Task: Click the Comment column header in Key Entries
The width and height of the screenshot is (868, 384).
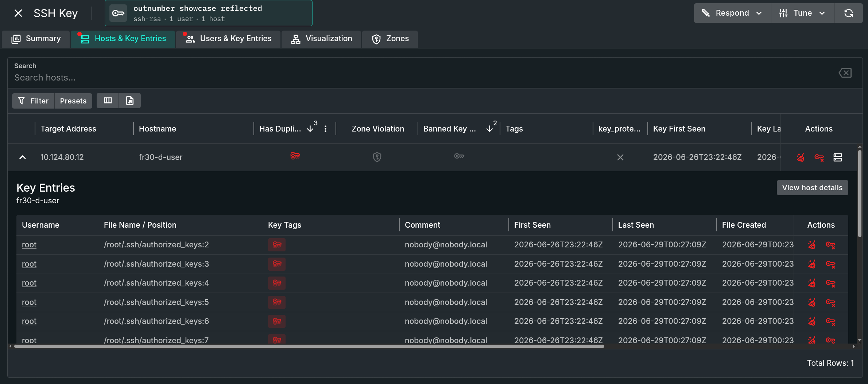Action: (422, 225)
